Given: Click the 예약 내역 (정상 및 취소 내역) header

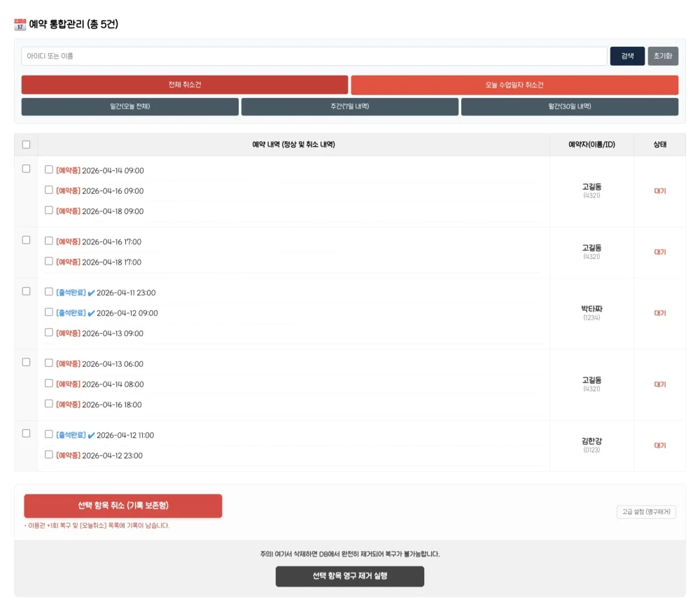Looking at the screenshot, I should coord(294,145).
